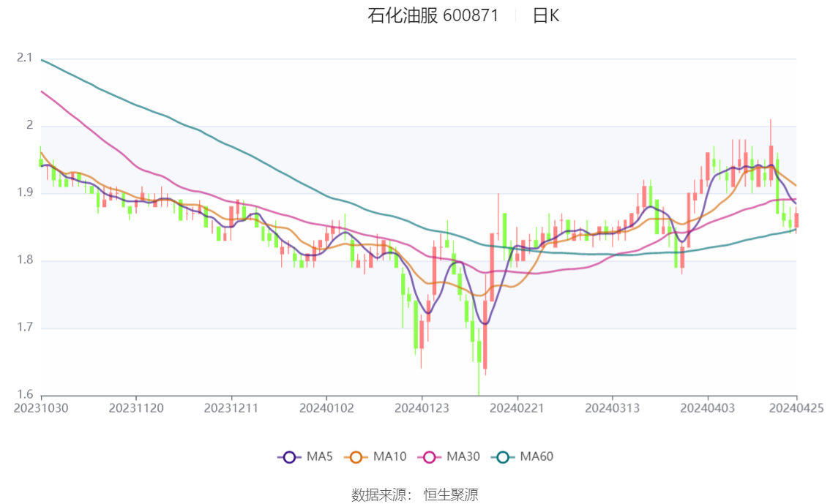Click the 20231120 date axis label
The width and height of the screenshot is (830, 504).
click(136, 408)
